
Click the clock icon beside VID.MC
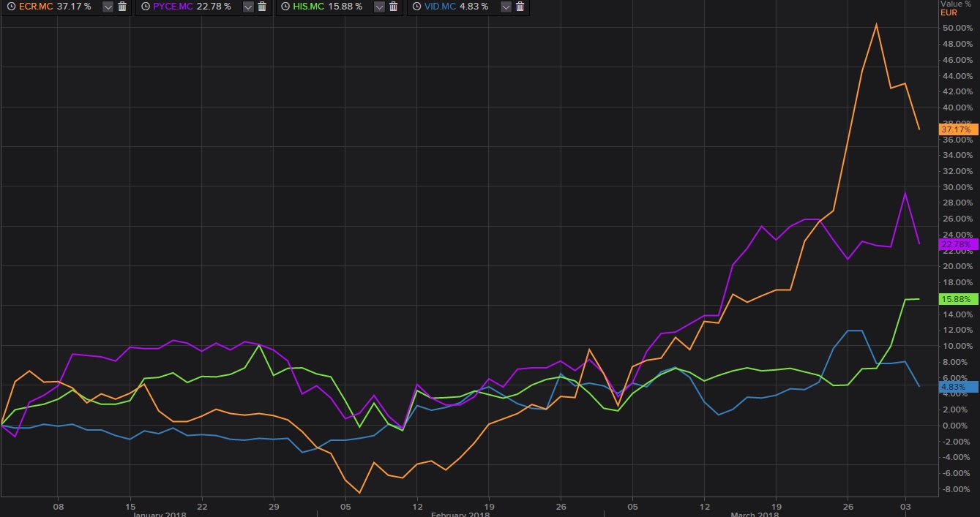coord(416,7)
